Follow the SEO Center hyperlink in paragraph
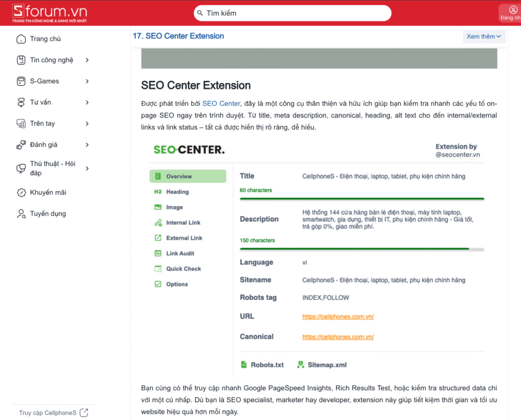Viewport: 521px width, 420px height. coord(221,103)
